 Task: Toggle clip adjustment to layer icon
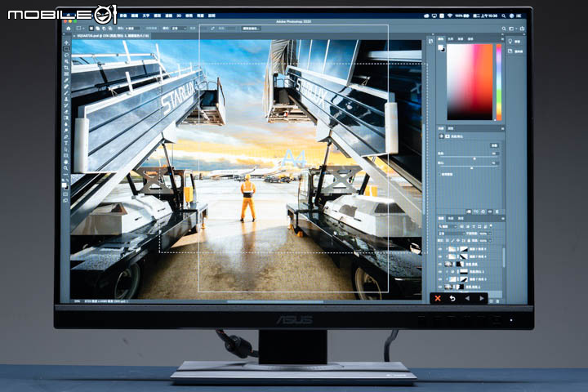point(469,212)
